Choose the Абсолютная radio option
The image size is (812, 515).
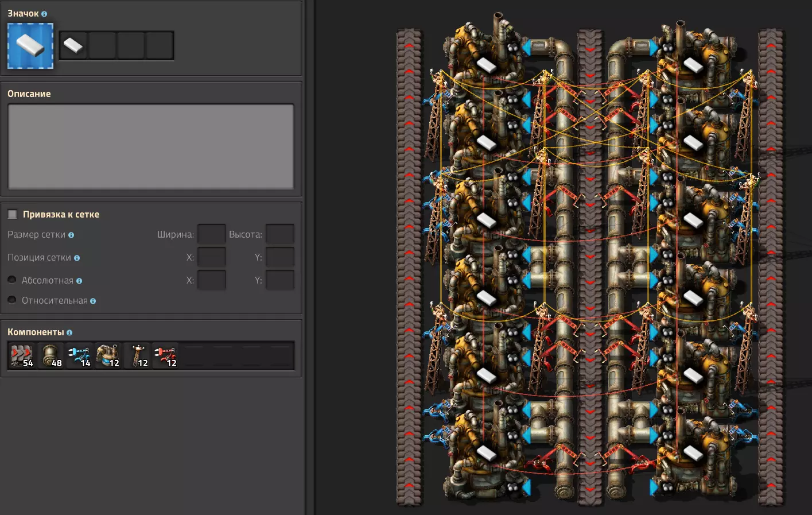pyautogui.click(x=11, y=280)
